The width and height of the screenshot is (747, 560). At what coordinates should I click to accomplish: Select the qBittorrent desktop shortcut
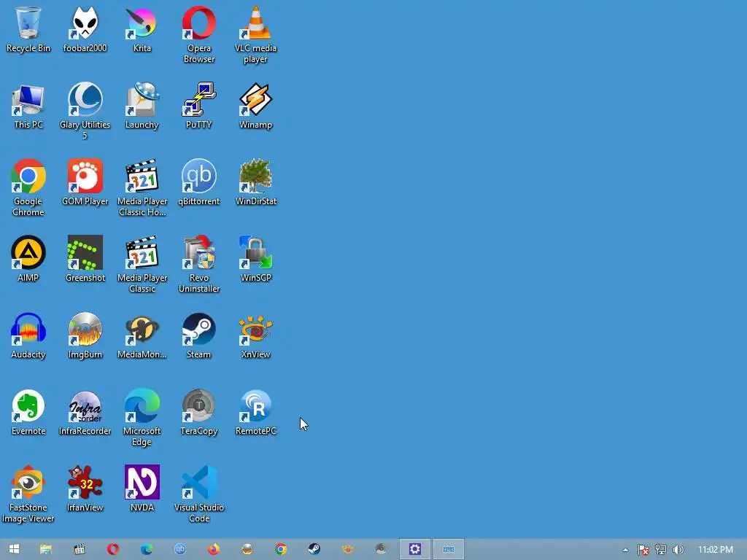coord(198,182)
